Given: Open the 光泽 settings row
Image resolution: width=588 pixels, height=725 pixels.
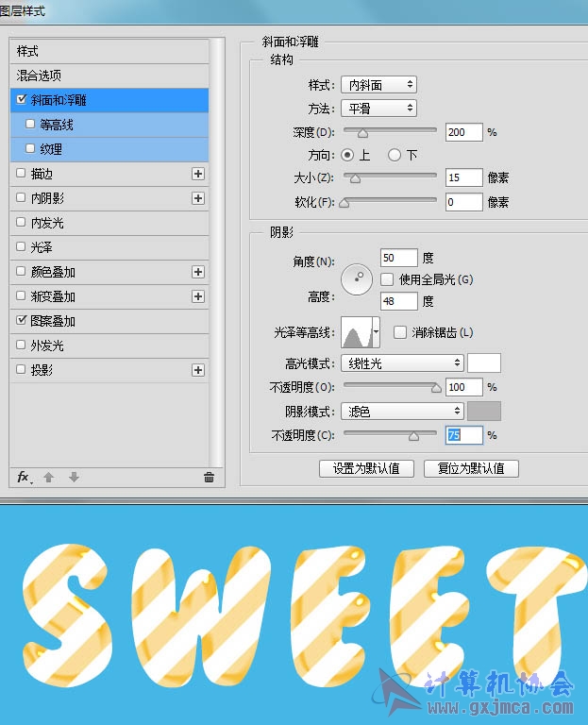Looking at the screenshot, I should (109, 247).
